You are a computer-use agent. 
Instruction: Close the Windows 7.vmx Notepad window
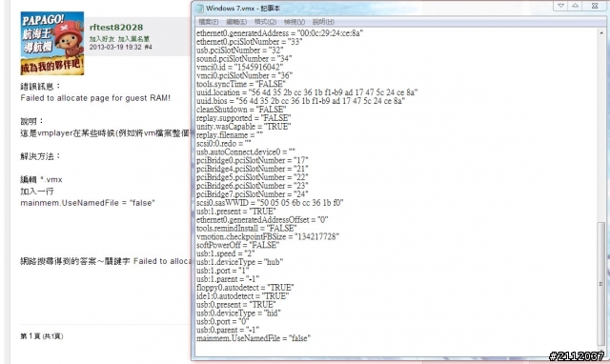click(x=595, y=6)
